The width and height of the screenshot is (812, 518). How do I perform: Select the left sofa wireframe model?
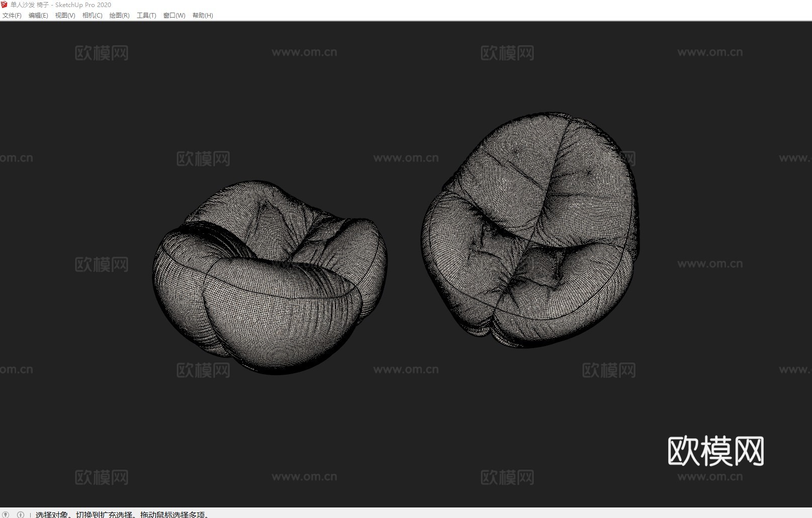pyautogui.click(x=270, y=277)
